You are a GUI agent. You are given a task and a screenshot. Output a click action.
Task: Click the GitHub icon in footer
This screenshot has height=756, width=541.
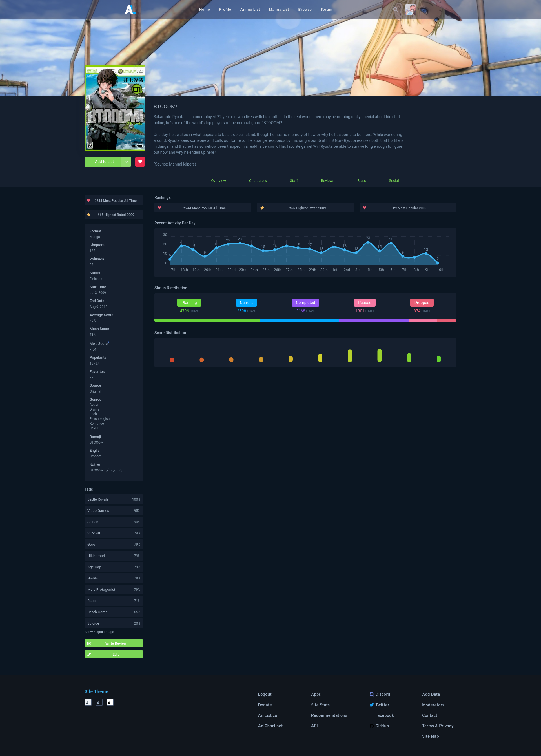(x=371, y=726)
